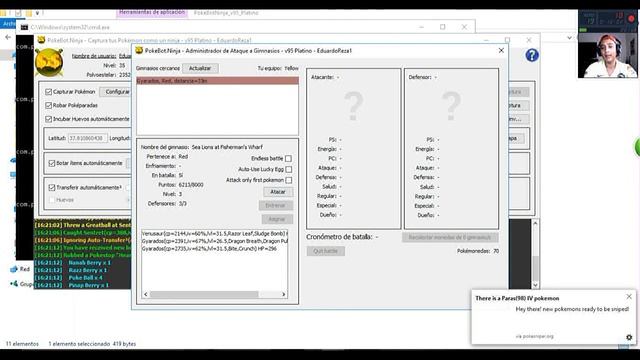Click the Puntos value 6213/8000
The height and width of the screenshot is (360, 640).
(191, 185)
